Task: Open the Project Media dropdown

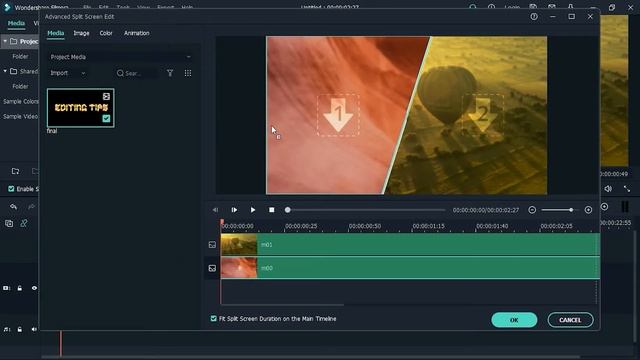Action: [x=120, y=57]
